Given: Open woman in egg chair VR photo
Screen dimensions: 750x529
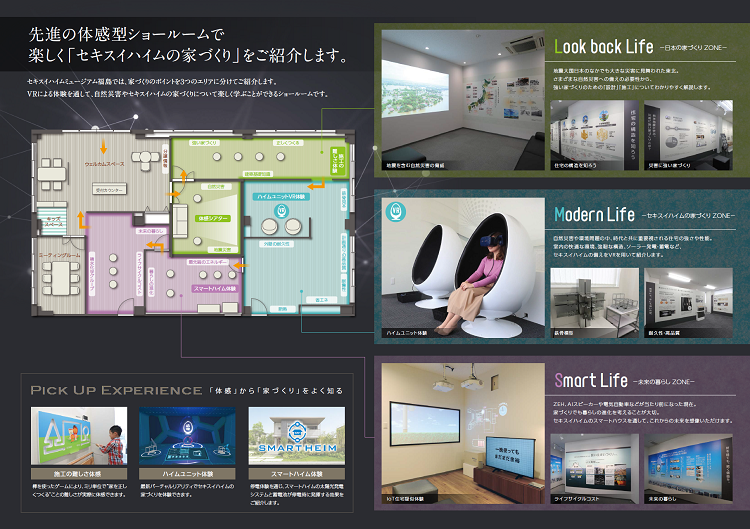Looking at the screenshot, I should [463, 268].
